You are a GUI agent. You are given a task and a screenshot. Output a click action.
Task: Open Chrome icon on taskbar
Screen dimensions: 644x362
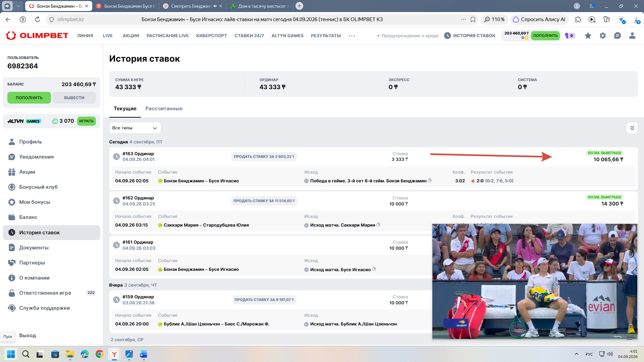tap(100, 354)
